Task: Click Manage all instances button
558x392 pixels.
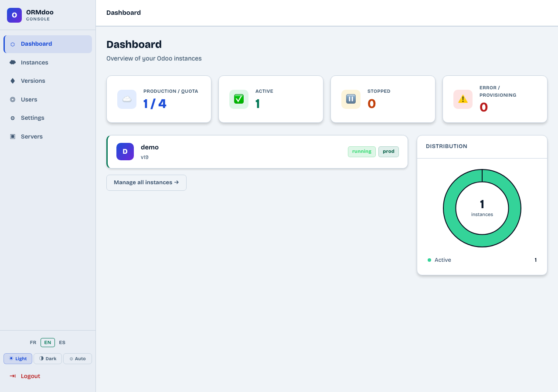Action: click(x=146, y=182)
